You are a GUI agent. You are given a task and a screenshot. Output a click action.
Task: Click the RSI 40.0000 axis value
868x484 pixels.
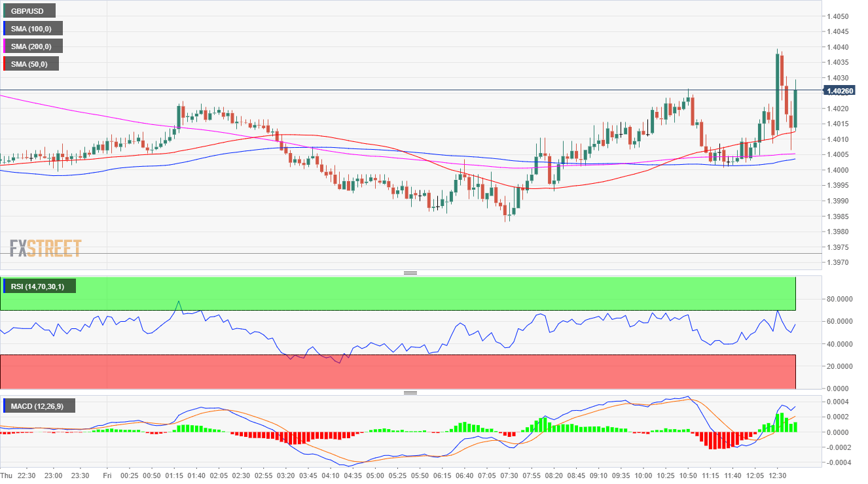click(x=840, y=344)
